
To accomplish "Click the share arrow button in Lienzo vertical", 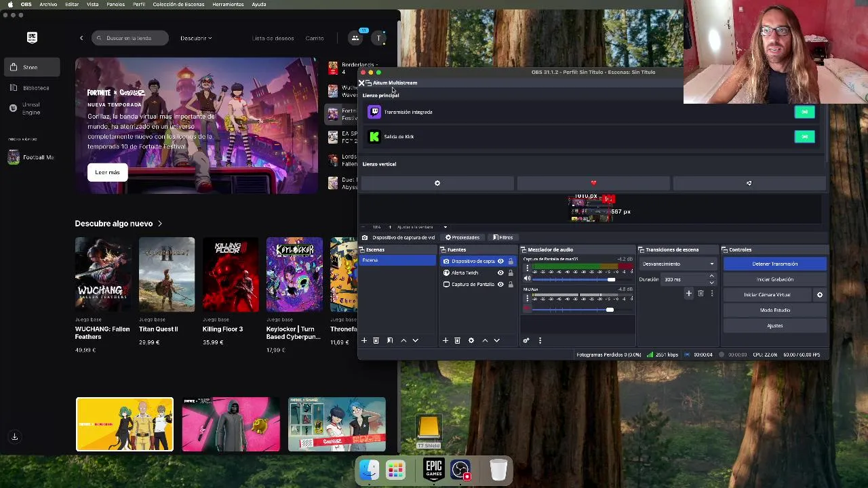I will [749, 183].
